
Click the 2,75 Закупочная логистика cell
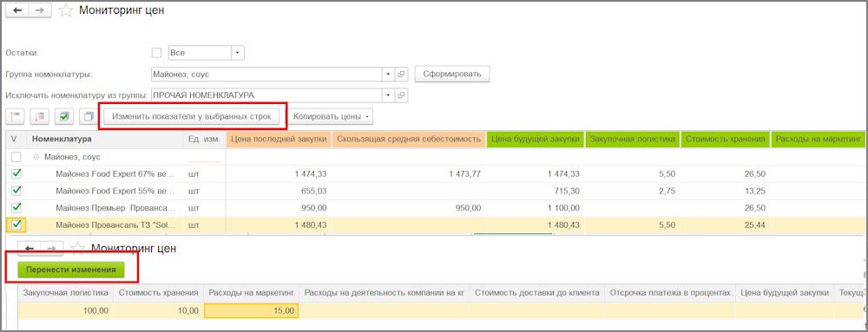pos(633,191)
